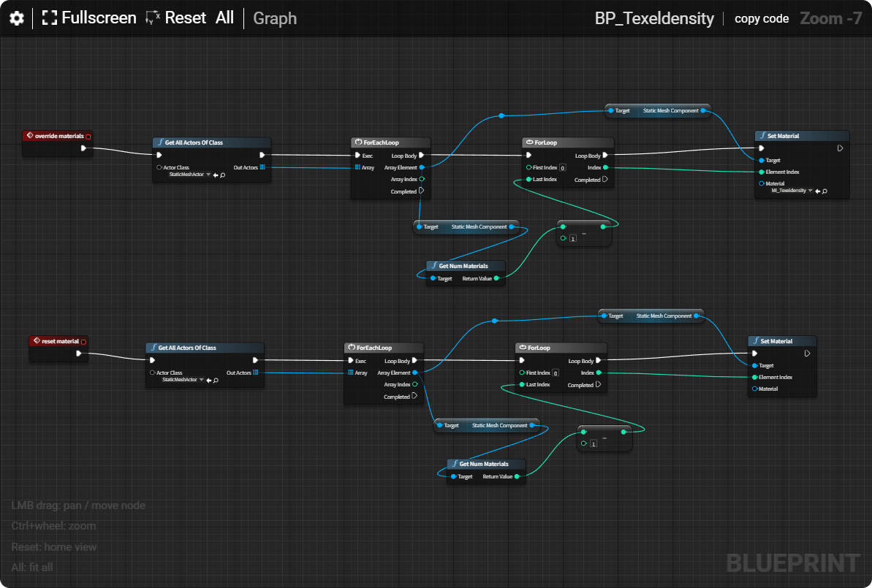This screenshot has width=872, height=588.
Task: Click the Fullscreen button
Action: pyautogui.click(x=89, y=18)
